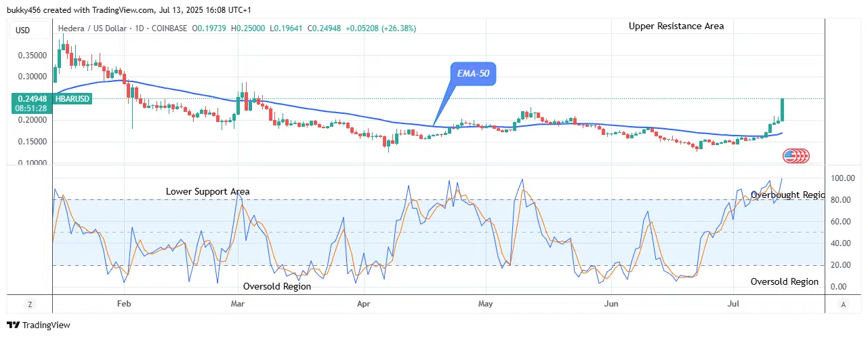Click the Jul marker on time axis
The image size is (868, 337).
733,304
